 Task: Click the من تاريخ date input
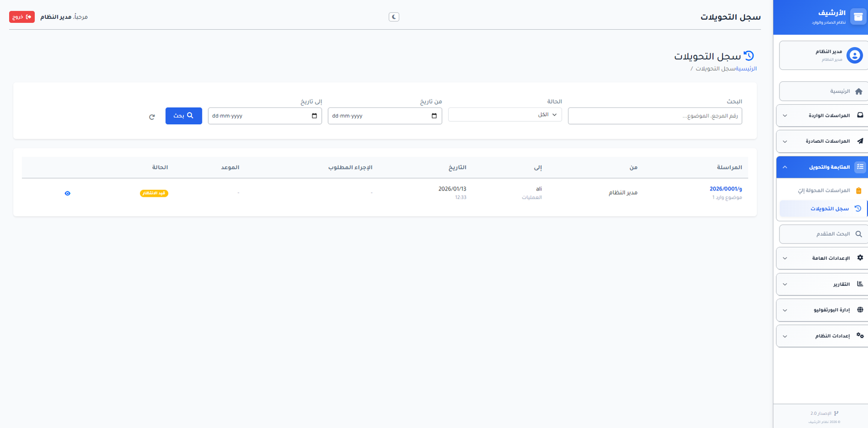pyautogui.click(x=385, y=116)
